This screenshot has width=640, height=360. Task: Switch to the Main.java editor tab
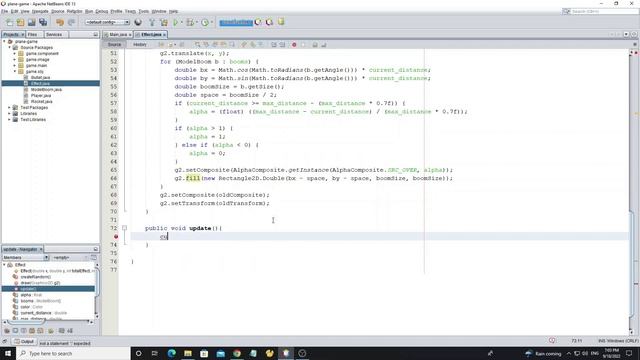tap(118, 35)
